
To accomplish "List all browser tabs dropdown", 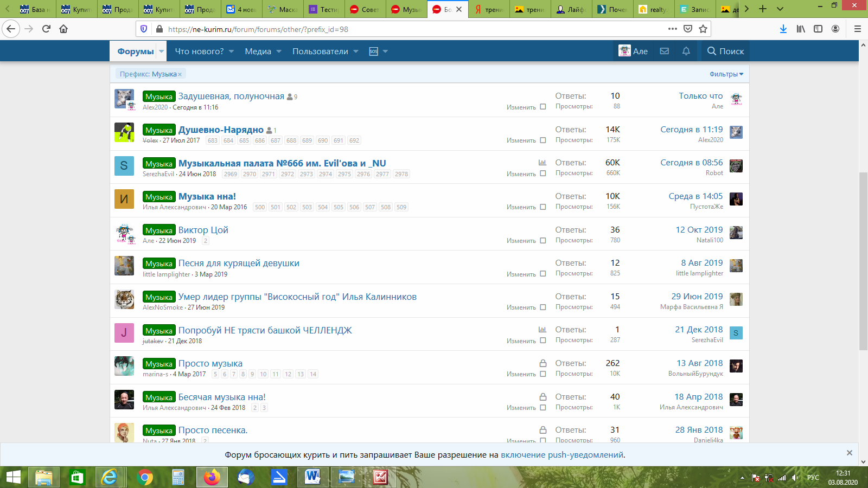I will tap(780, 9).
